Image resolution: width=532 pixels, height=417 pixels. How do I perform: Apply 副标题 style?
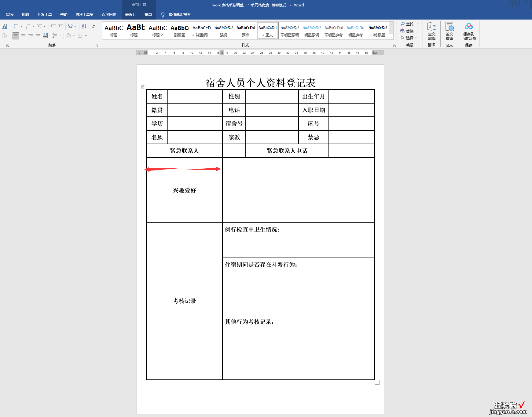pos(180,31)
